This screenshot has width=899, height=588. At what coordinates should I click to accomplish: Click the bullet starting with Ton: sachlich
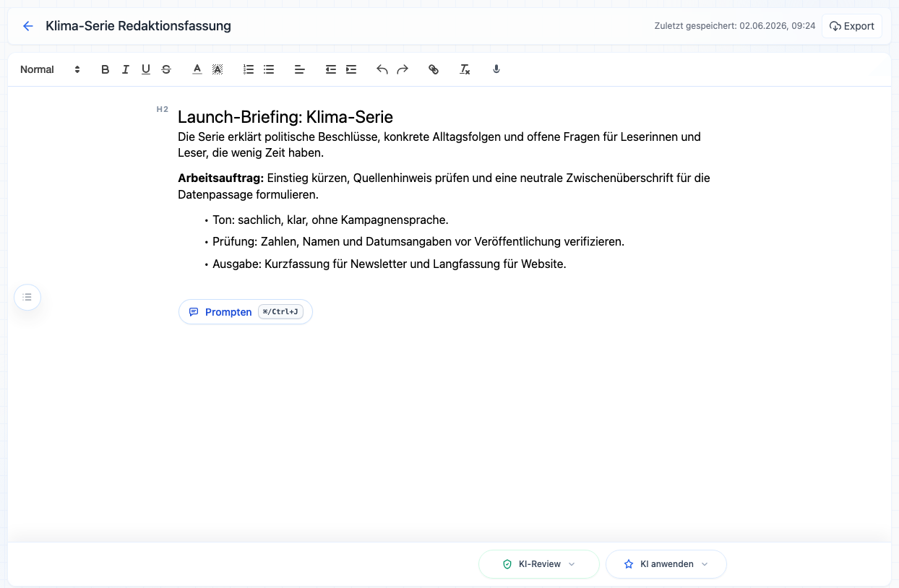(x=330, y=220)
